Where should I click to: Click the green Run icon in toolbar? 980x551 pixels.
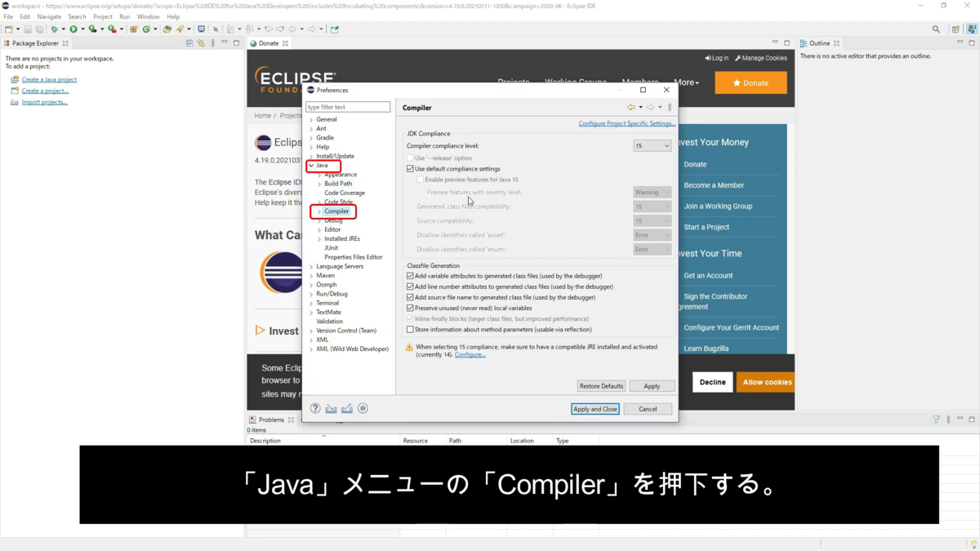pyautogui.click(x=73, y=29)
